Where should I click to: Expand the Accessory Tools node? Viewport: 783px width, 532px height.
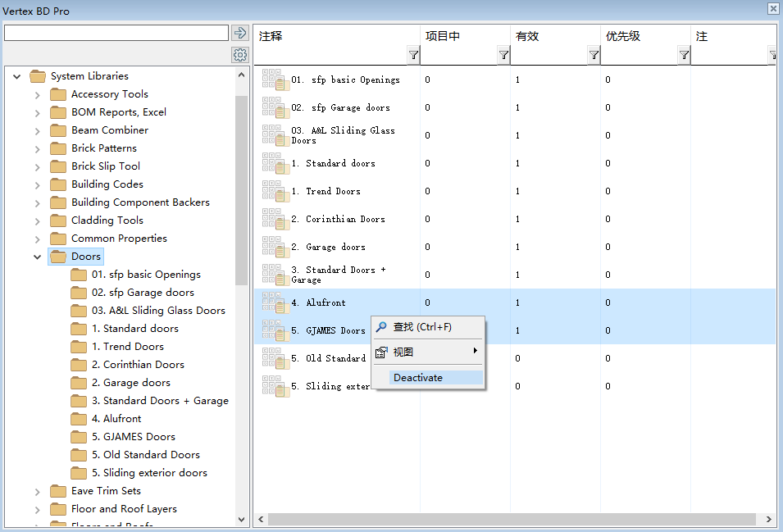click(x=38, y=95)
